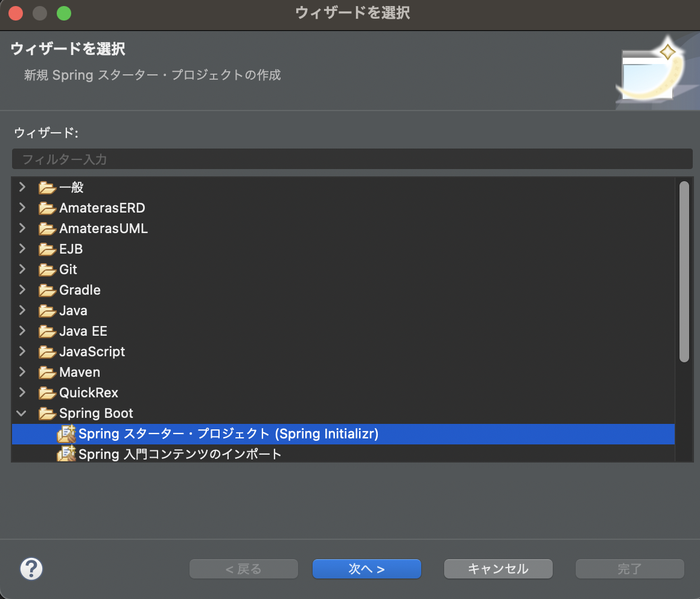
Task: Expand the JavaScript category
Action: pos(22,351)
